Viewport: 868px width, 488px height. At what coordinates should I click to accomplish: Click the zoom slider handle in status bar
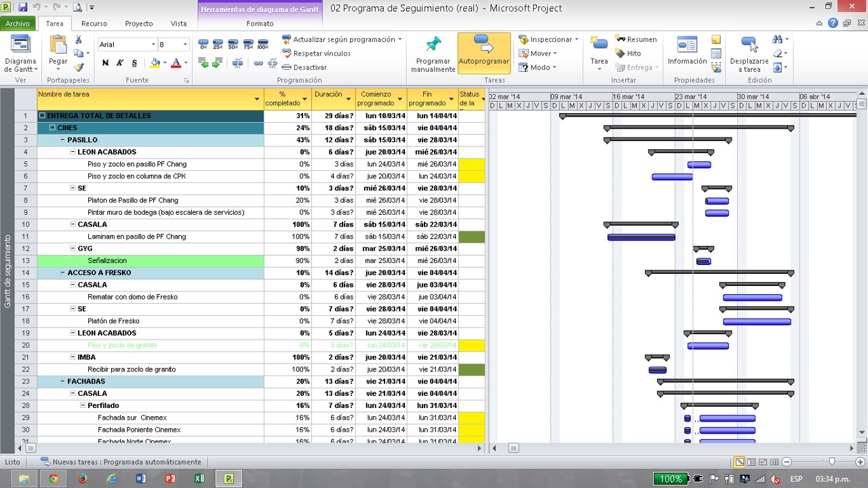[831, 462]
